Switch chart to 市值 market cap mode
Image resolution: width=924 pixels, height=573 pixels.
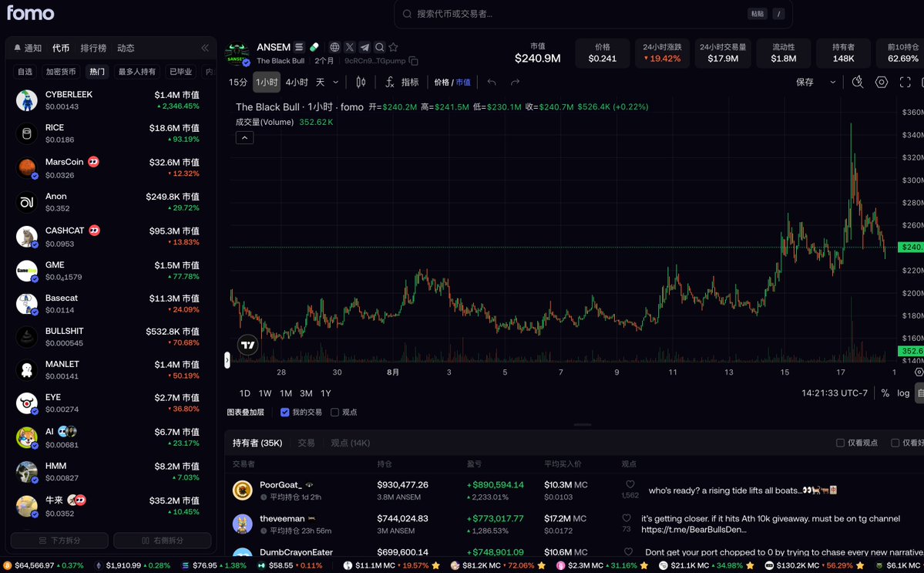(463, 83)
